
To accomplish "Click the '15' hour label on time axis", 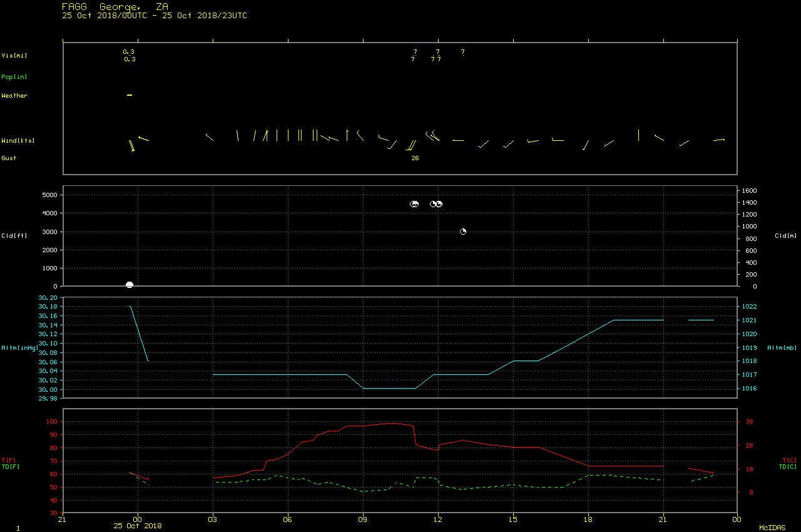I will coord(513,519).
